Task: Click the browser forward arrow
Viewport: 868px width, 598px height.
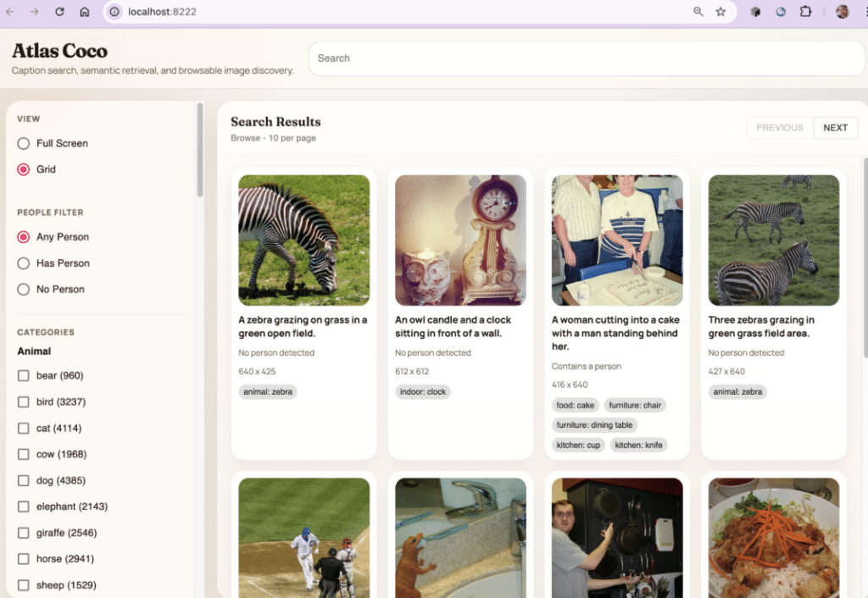Action: click(34, 12)
